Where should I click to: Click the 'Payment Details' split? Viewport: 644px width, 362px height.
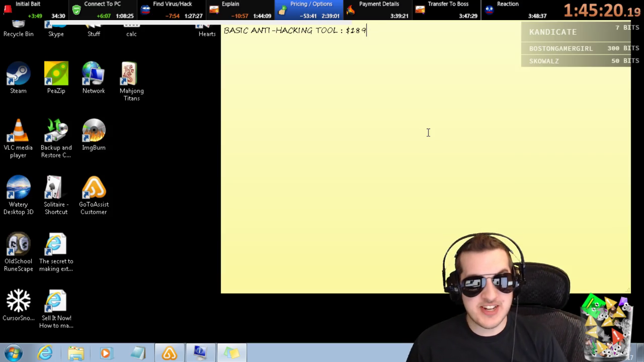coord(377,10)
